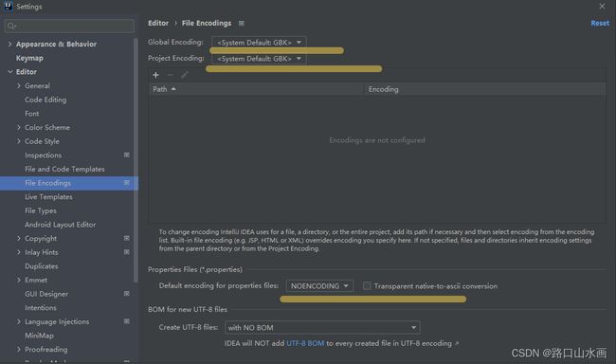This screenshot has height=364, width=616.
Task: Click the project icon on Language Injections row
Action: 126,321
